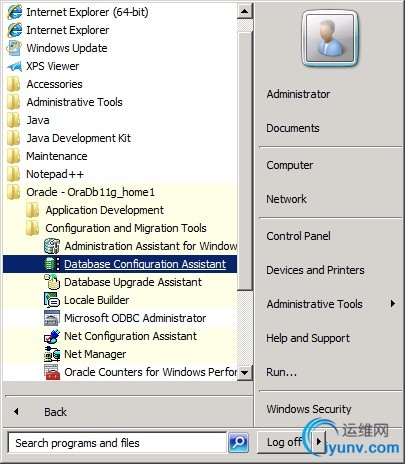Launch XPS Viewer label
This screenshot has height=464, width=405.
coord(53,66)
